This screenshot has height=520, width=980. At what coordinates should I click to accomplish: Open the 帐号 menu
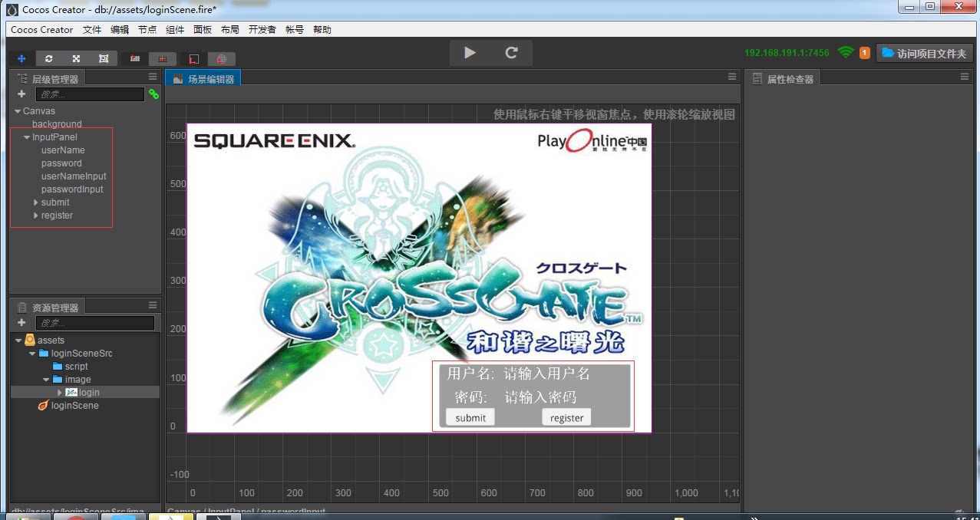click(295, 30)
